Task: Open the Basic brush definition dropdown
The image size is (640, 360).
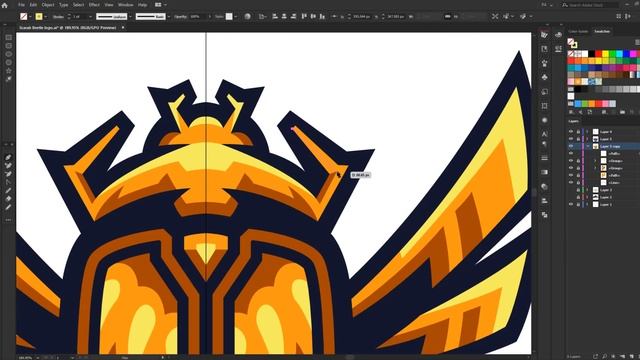Action: tap(169, 17)
